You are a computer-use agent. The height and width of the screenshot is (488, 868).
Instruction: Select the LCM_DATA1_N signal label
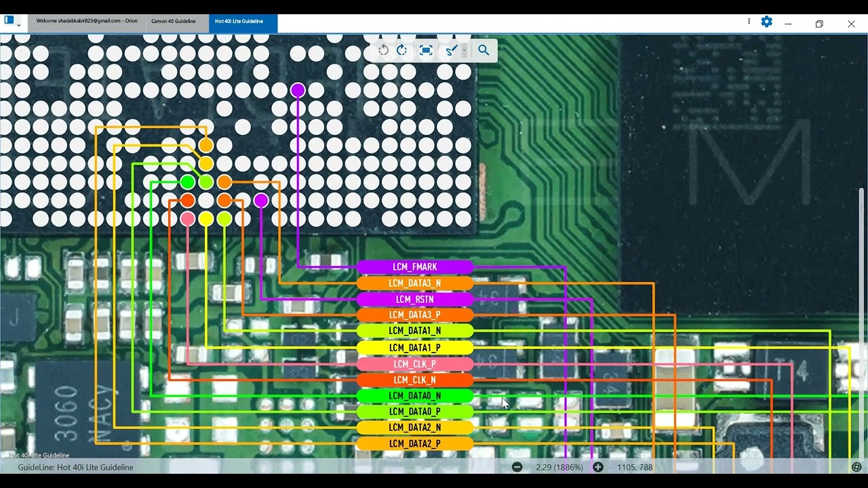click(415, 331)
